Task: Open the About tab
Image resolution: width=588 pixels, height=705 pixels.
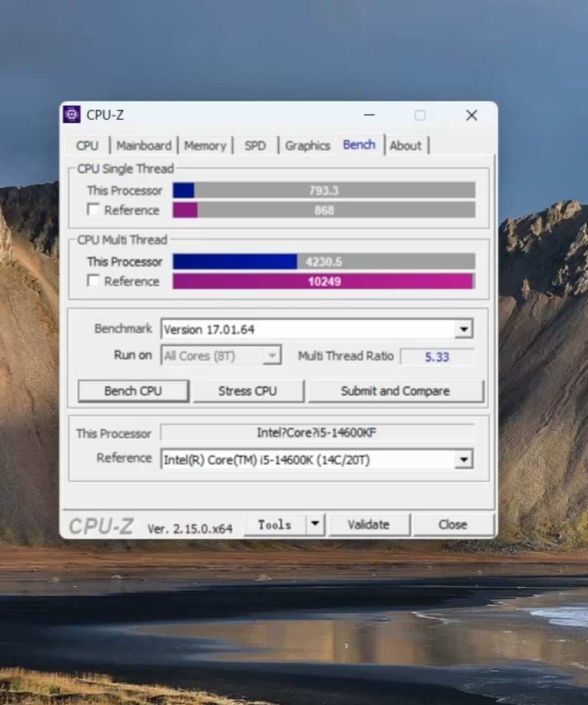Action: (406, 146)
